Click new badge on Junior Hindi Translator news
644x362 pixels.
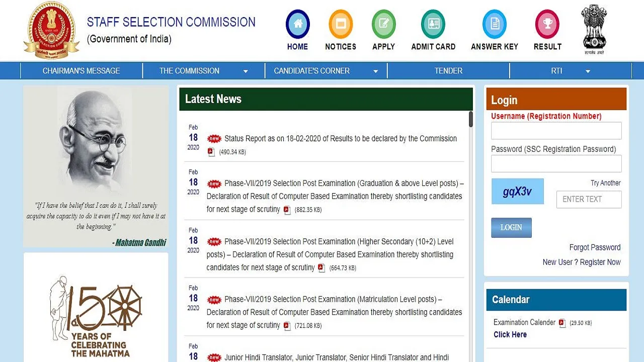[x=214, y=358]
